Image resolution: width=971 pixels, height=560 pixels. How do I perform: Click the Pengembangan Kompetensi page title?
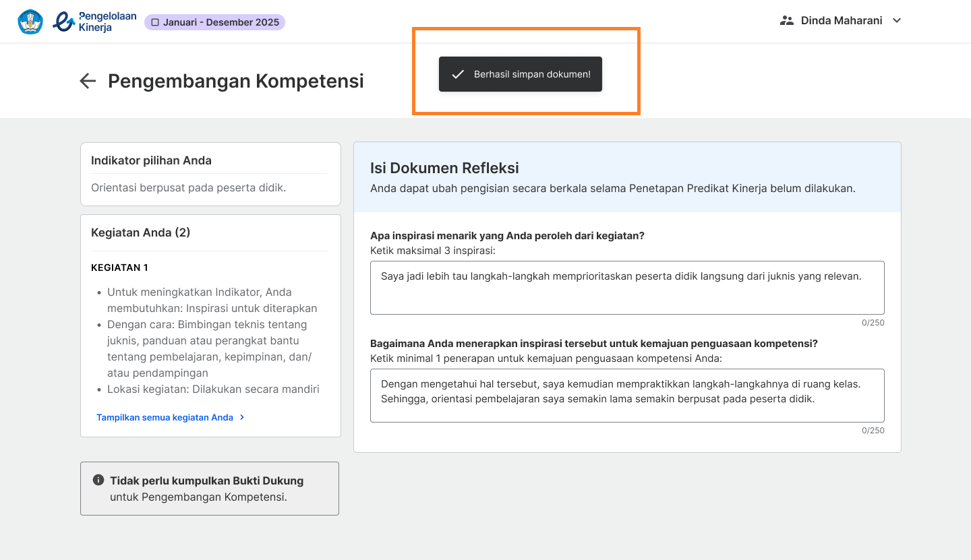[x=236, y=81]
